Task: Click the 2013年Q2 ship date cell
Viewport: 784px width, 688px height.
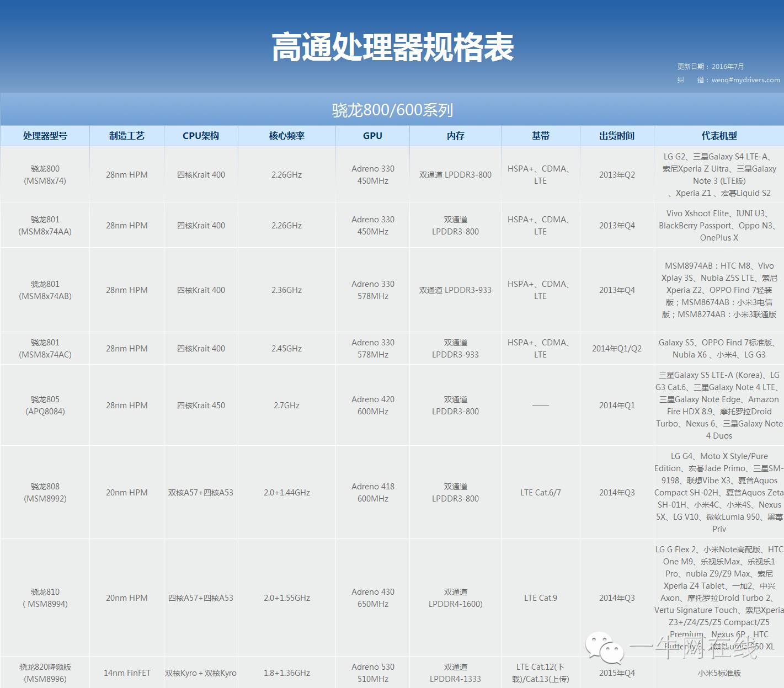Action: click(x=617, y=175)
